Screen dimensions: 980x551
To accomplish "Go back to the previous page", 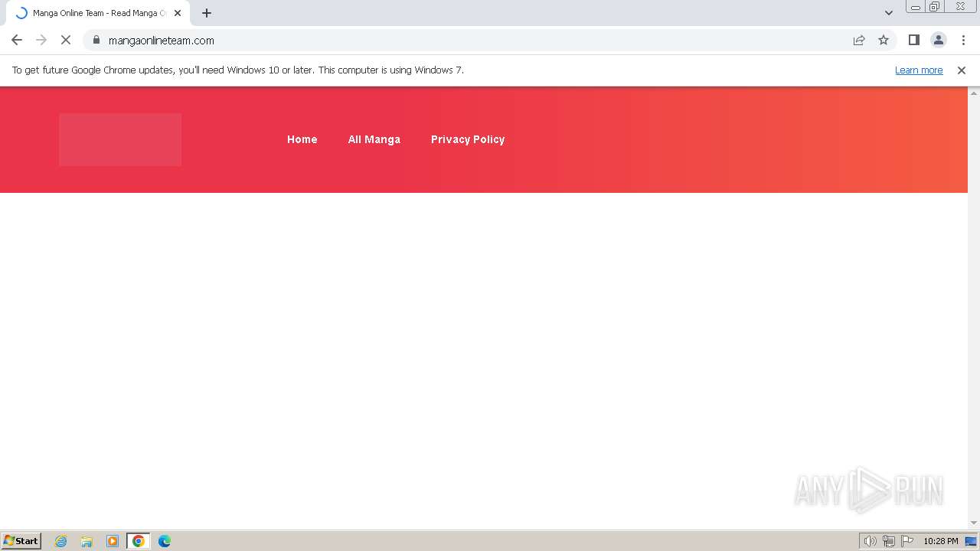I will [x=17, y=40].
